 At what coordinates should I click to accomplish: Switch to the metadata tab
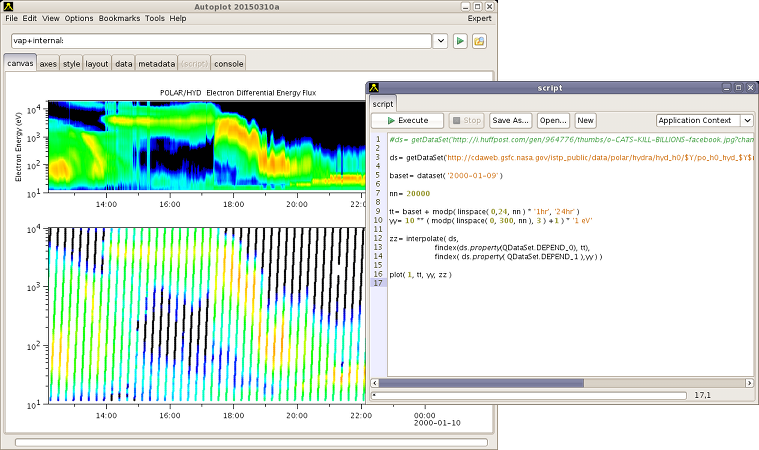click(x=156, y=64)
